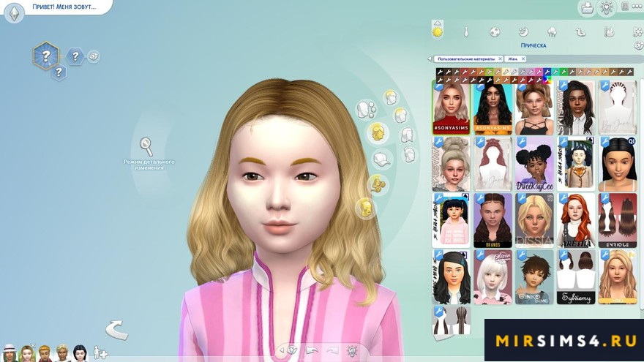Select the Sim portrait with white hat
644x362 pixels.
click(9, 353)
